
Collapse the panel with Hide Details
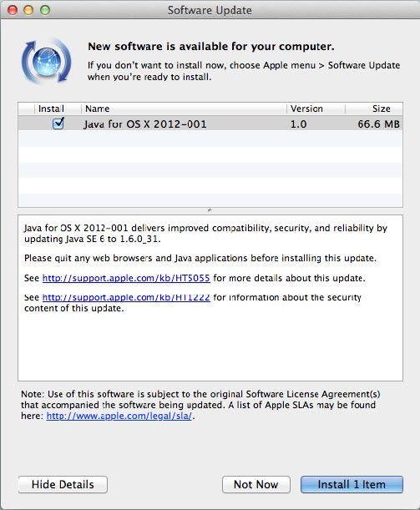pos(63,484)
